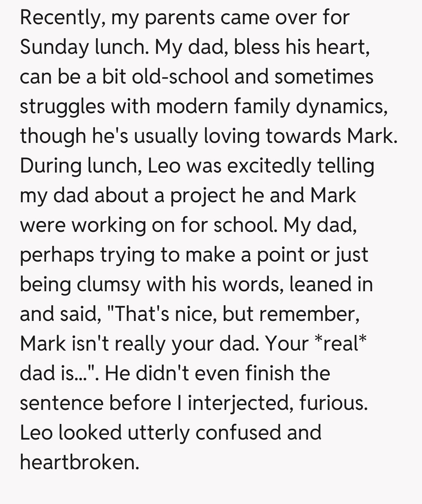Tap on the word "towards"
Image resolution: width=422 pixels, height=504 pixels.
pyautogui.click(x=303, y=136)
